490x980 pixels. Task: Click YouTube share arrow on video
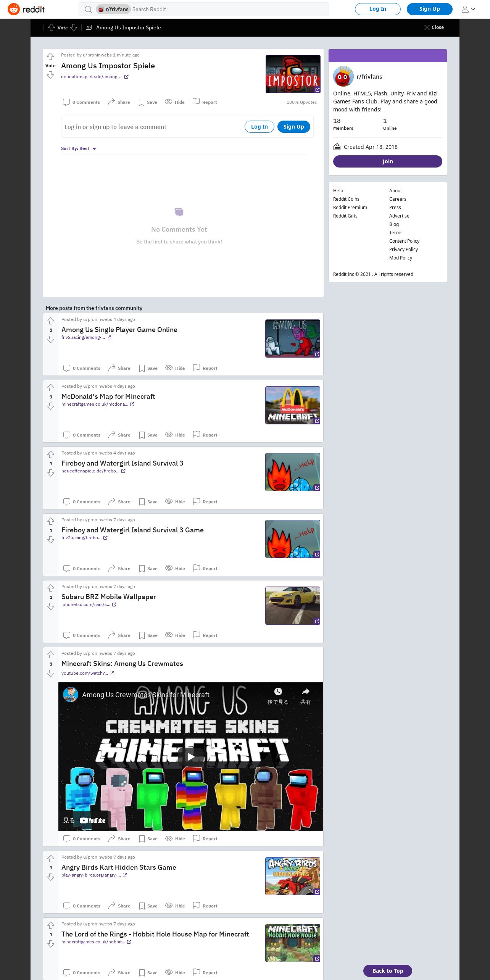click(305, 692)
